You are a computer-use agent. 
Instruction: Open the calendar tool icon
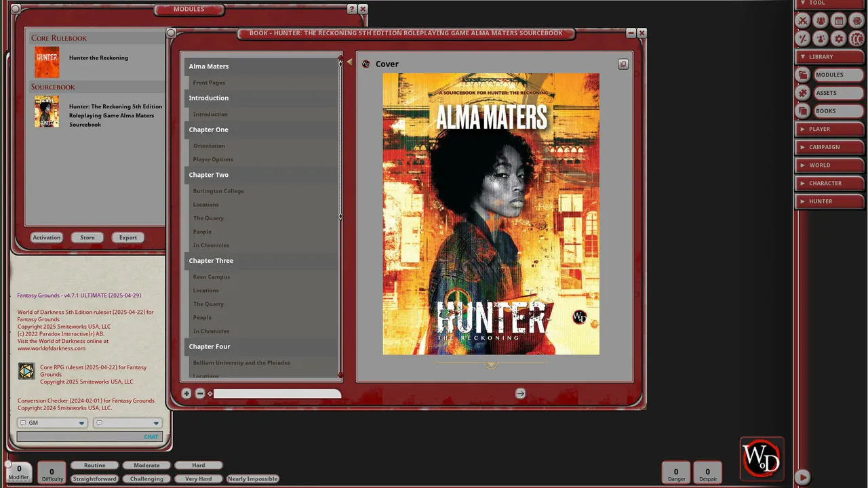click(x=839, y=21)
